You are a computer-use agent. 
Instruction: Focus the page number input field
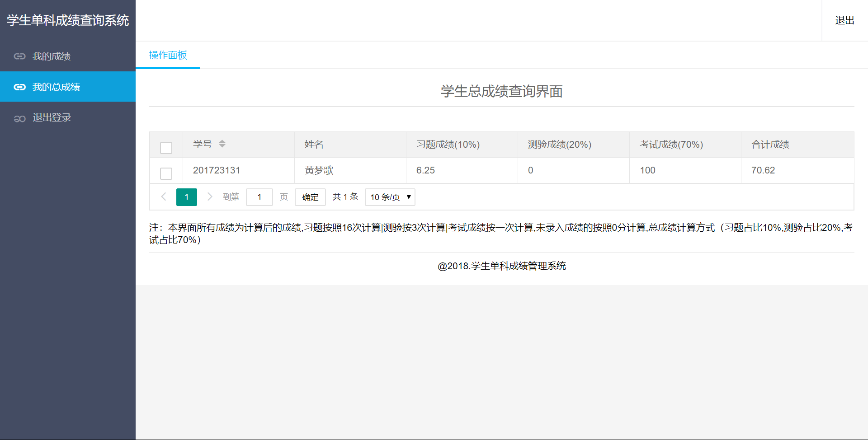click(x=259, y=197)
